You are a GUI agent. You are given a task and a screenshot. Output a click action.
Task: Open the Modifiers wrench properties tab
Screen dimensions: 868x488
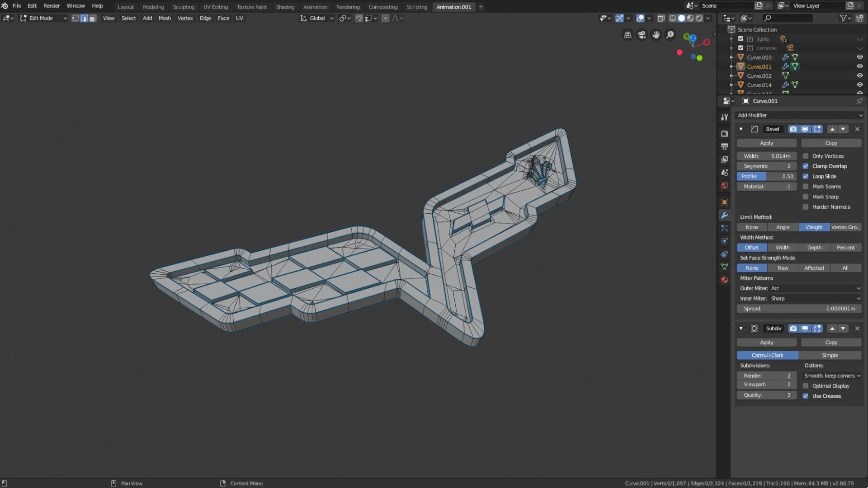pyautogui.click(x=724, y=215)
